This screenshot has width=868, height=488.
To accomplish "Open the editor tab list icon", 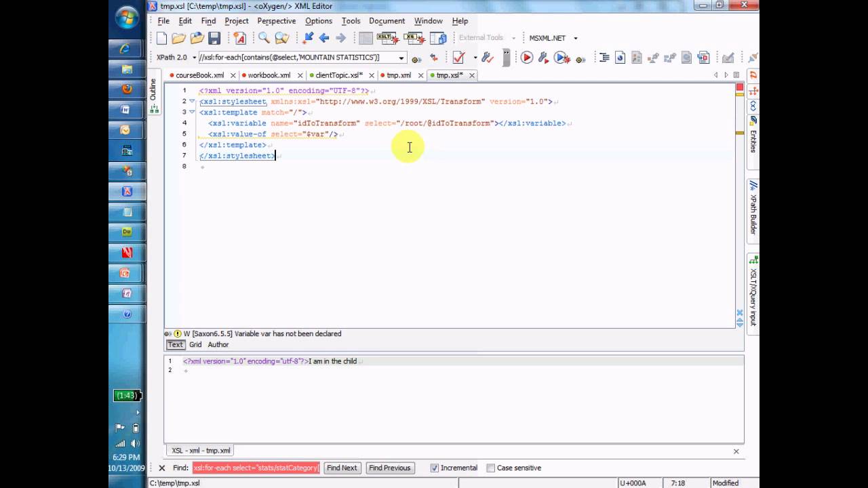I will coord(736,75).
